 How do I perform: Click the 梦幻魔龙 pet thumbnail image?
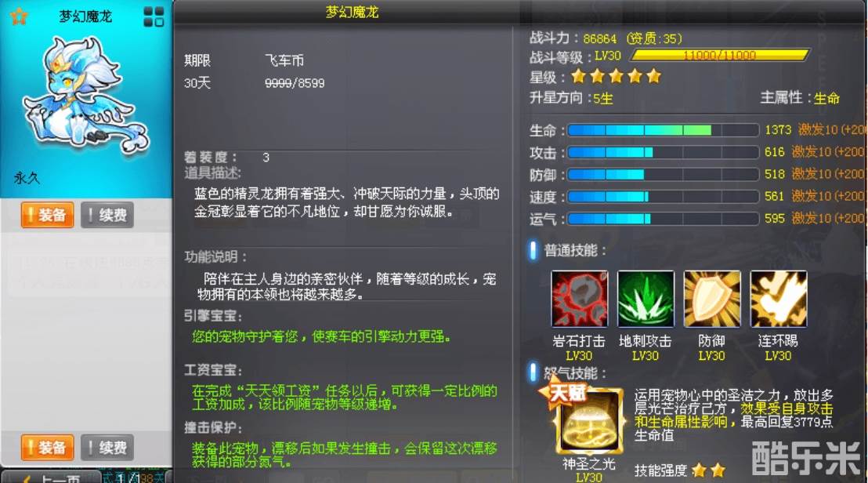click(x=86, y=96)
